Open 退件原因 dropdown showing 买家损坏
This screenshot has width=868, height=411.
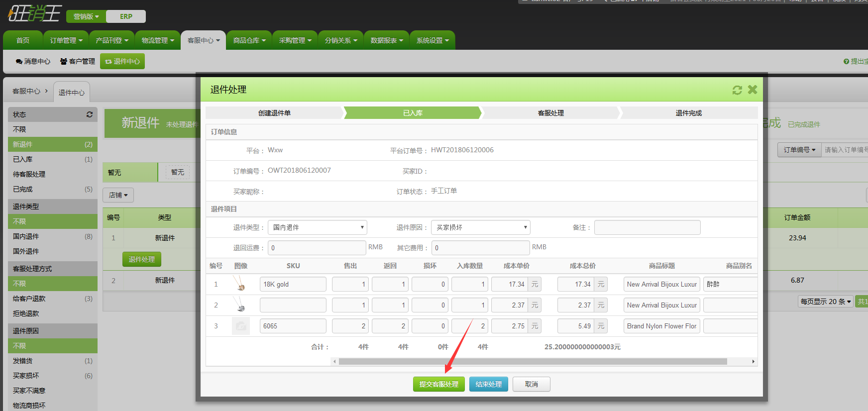pos(481,227)
